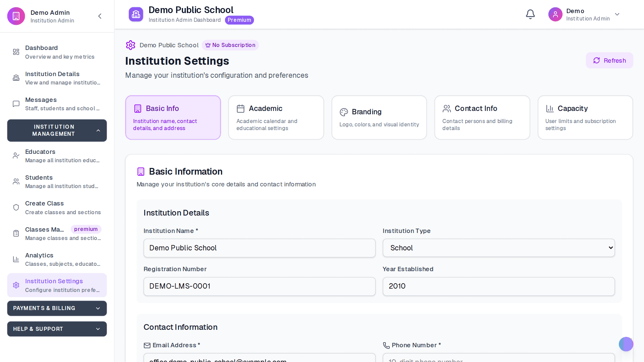Click the Demo user avatar icon
The height and width of the screenshot is (362, 644).
click(555, 14)
